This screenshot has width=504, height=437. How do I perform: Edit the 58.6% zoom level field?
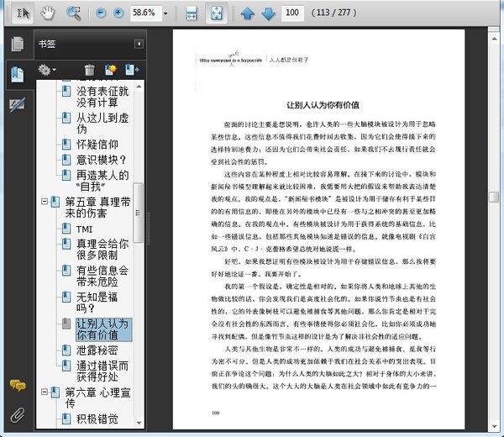146,13
